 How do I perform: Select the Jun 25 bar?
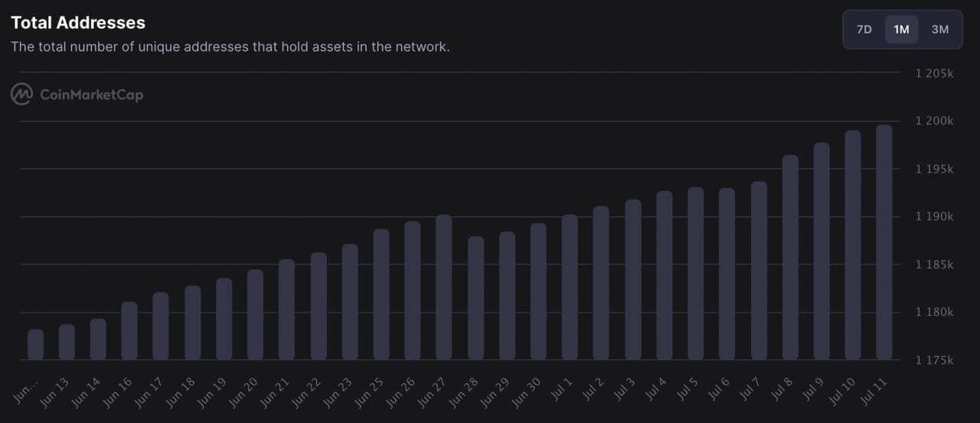coord(381,294)
